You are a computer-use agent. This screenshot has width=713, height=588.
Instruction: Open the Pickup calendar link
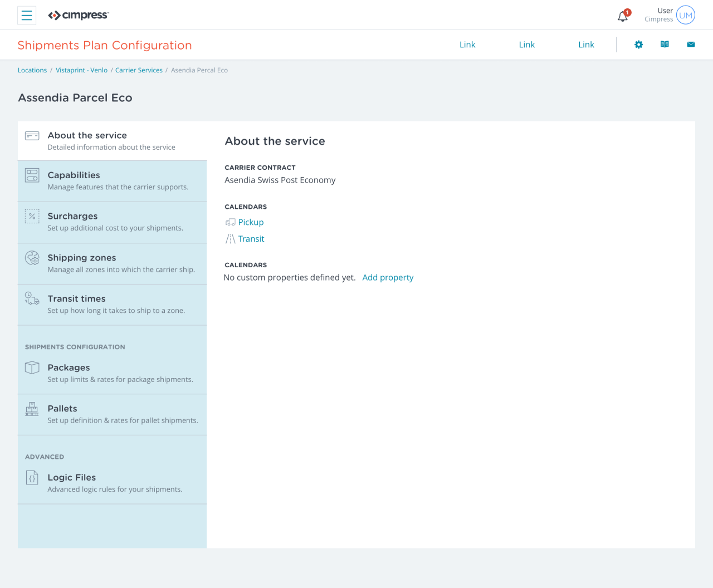pyautogui.click(x=251, y=222)
